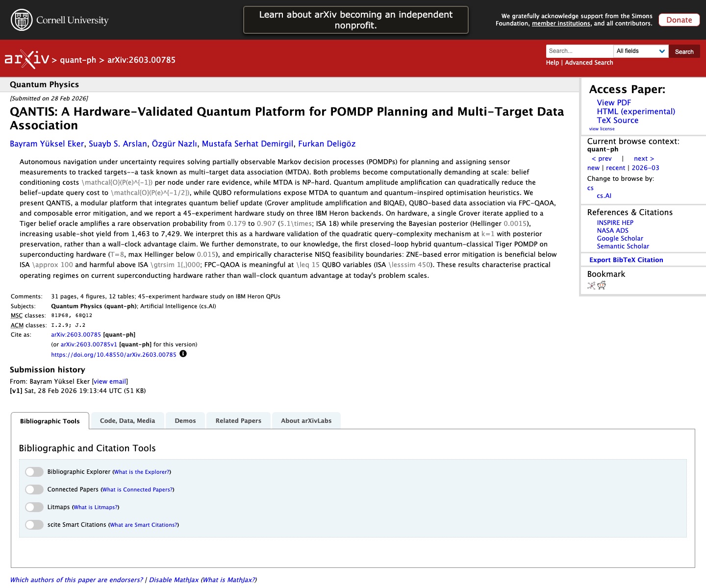Go to the next paper

coord(644,158)
